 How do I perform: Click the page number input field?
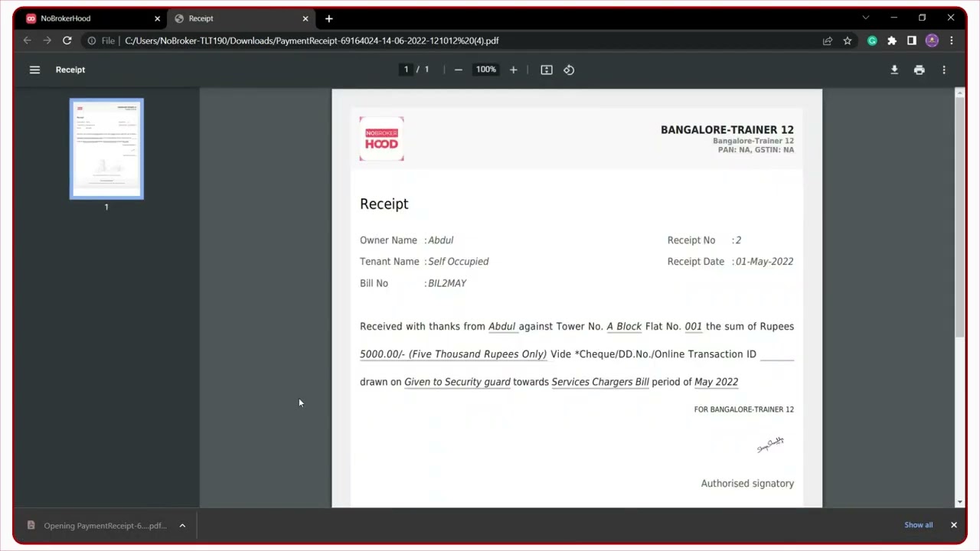click(406, 70)
